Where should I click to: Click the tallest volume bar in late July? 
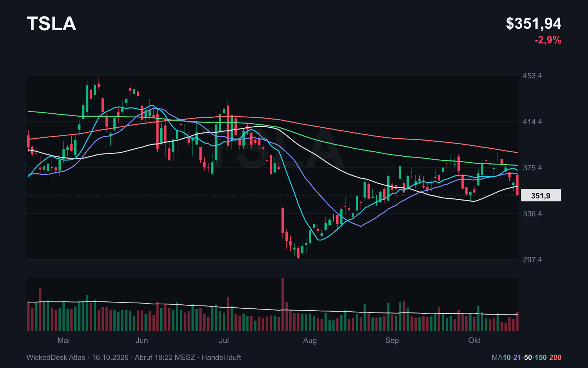click(283, 304)
